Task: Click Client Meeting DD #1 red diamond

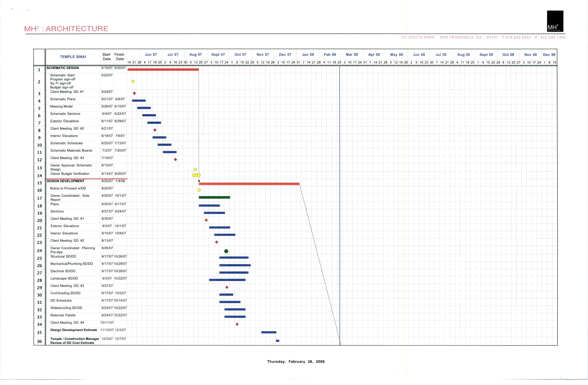Action: click(206, 220)
